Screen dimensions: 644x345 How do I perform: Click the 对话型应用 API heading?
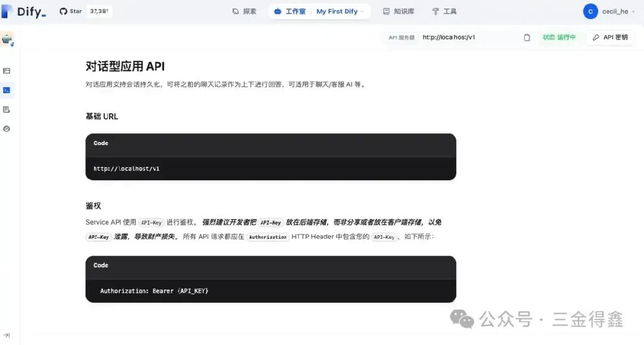tap(125, 66)
